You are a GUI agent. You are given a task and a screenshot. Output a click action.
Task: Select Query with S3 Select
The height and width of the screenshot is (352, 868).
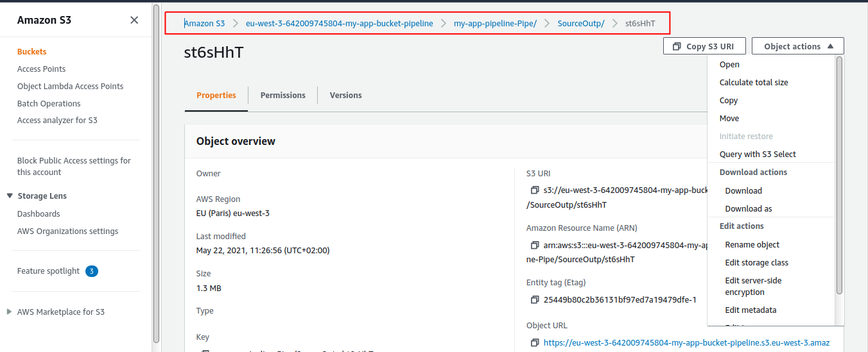[757, 154]
